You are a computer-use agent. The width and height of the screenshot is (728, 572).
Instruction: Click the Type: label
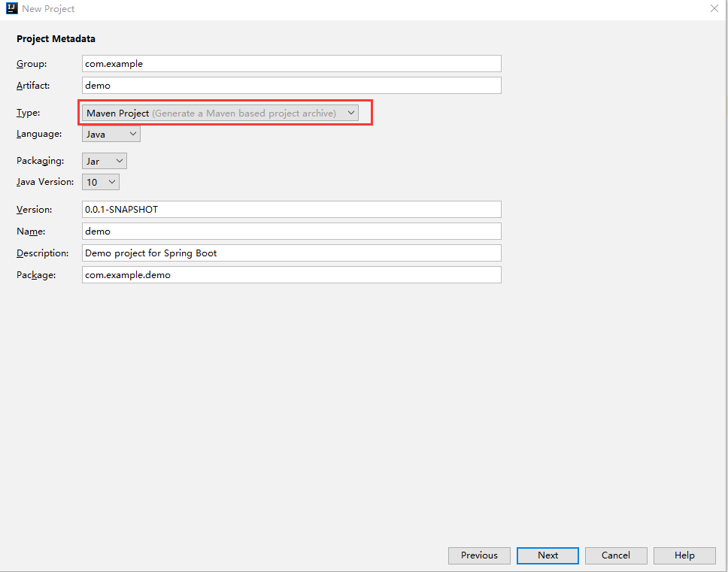pos(29,113)
